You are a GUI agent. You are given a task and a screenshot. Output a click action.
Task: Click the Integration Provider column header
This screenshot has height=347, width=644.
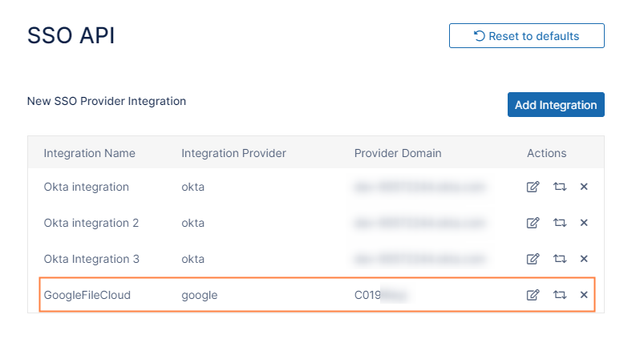pos(233,153)
